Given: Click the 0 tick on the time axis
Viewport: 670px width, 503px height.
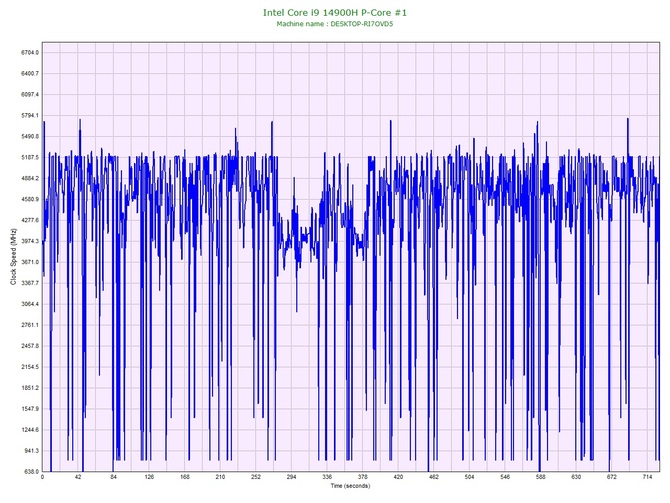Looking at the screenshot, I should (42, 477).
